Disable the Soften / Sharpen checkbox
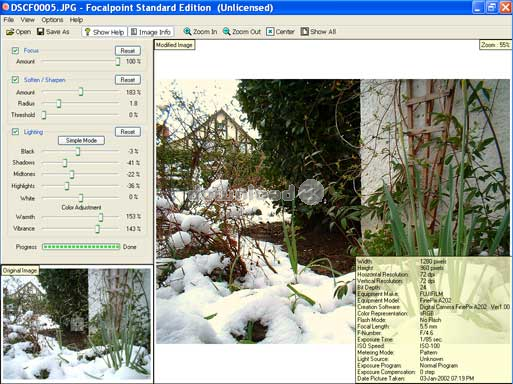 tap(15, 80)
